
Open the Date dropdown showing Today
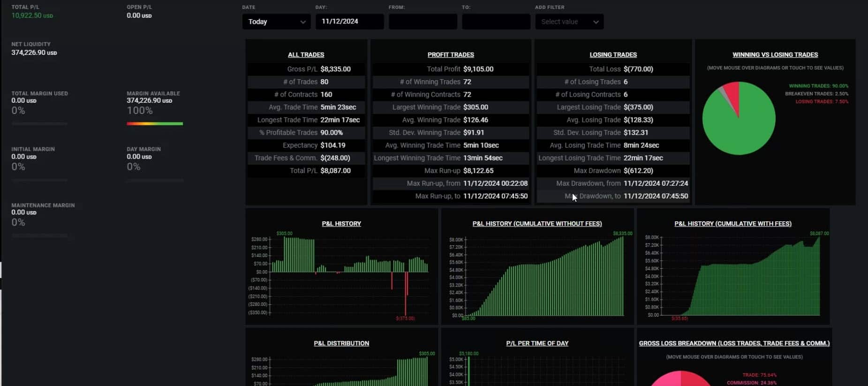point(276,22)
